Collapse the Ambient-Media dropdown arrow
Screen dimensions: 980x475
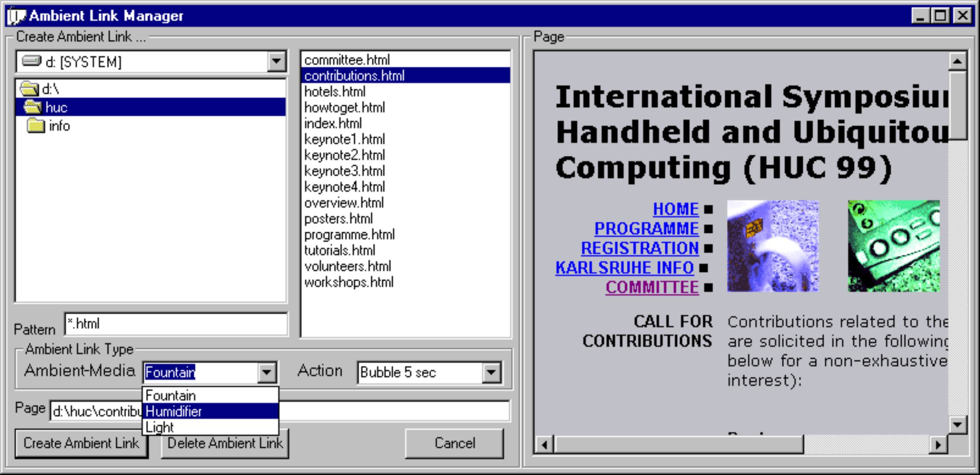(x=267, y=372)
